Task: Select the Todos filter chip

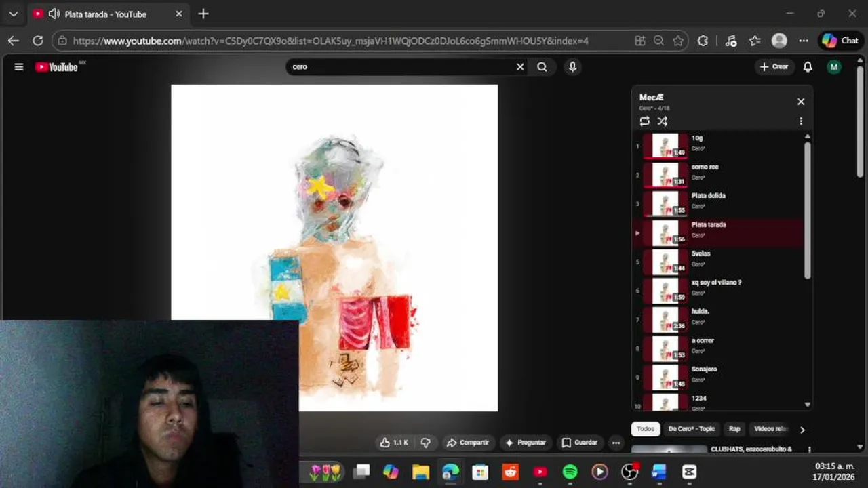Action: click(646, 429)
